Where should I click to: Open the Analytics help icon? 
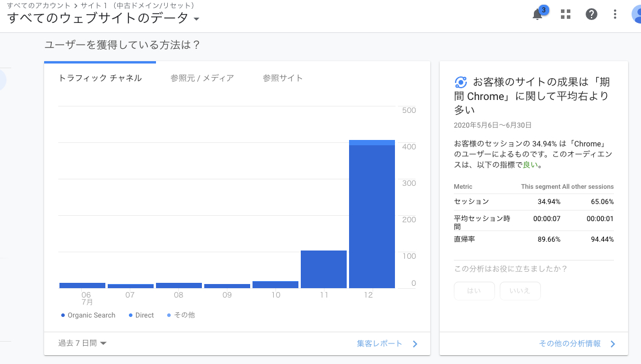point(592,14)
